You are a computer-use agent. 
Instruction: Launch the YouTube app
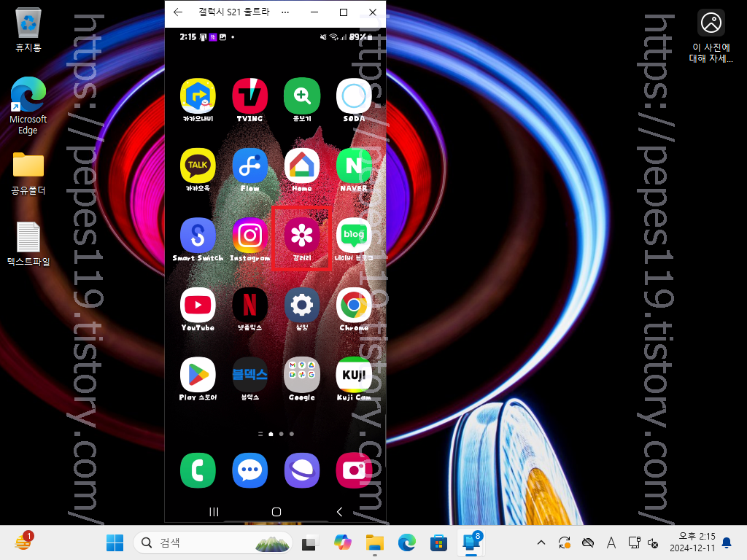198,305
